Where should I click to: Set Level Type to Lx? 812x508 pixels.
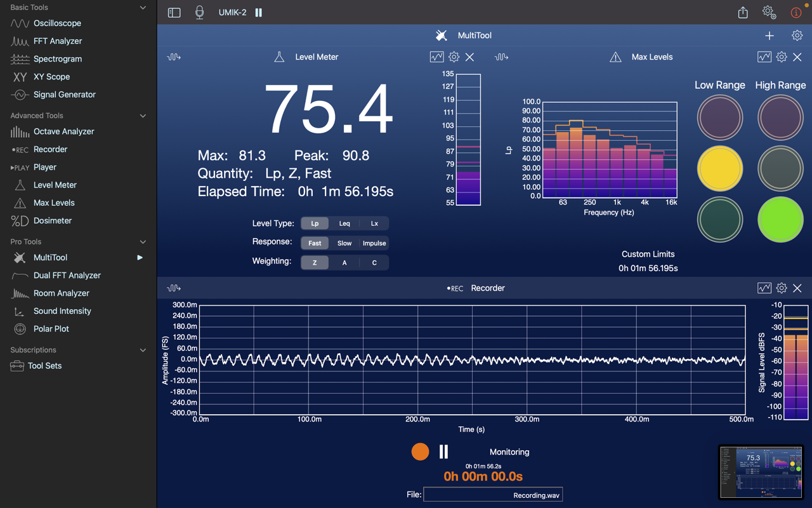pos(374,224)
